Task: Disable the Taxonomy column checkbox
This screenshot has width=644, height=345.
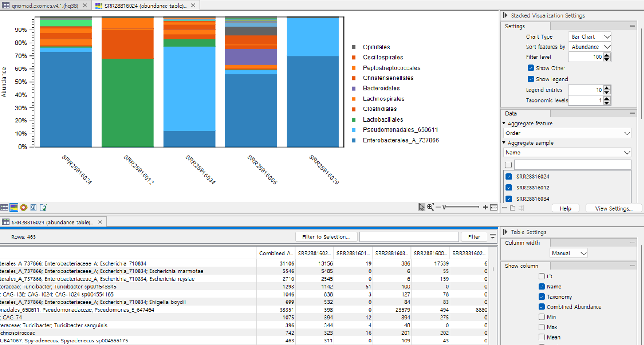Action: coord(541,296)
